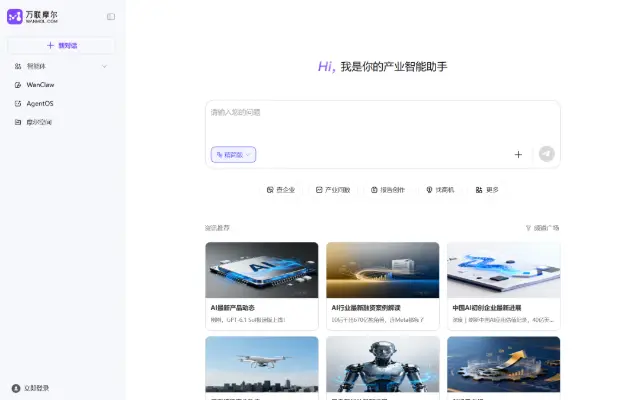Image resolution: width=640 pixels, height=400 pixels.
Task: Open the 更多 shortcuts option
Action: pyautogui.click(x=487, y=190)
